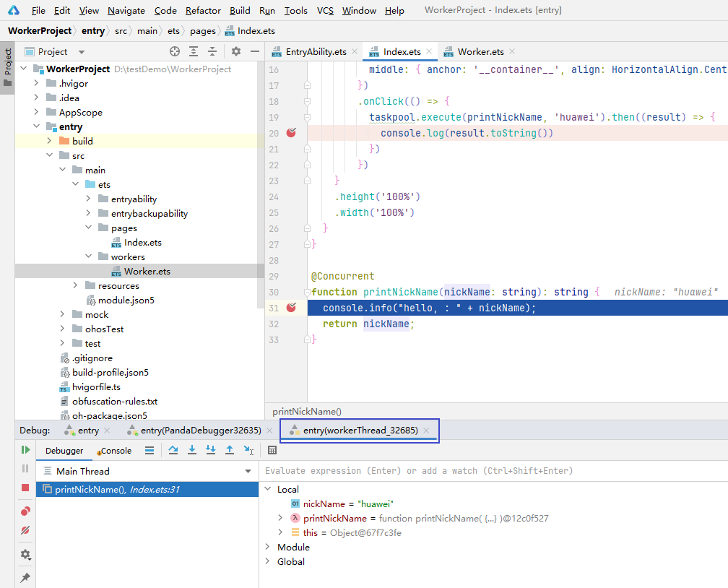Click the Run to Cursor icon
The width and height of the screenshot is (728, 588).
click(x=248, y=449)
